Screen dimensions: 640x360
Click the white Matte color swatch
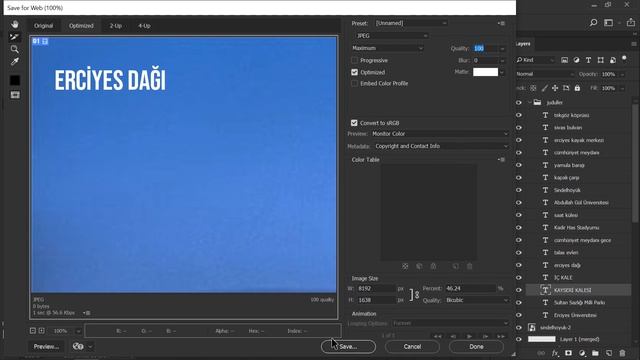[x=485, y=72]
